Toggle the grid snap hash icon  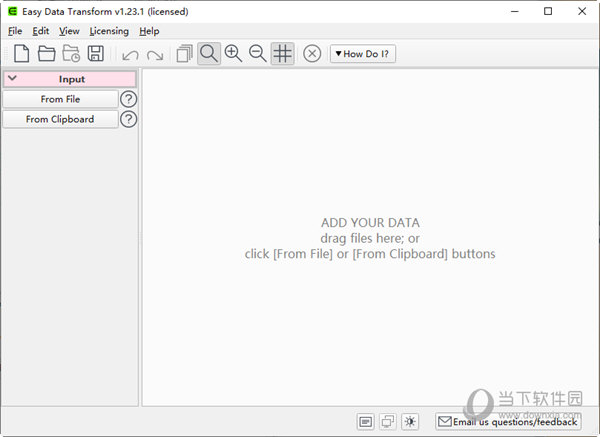click(282, 53)
